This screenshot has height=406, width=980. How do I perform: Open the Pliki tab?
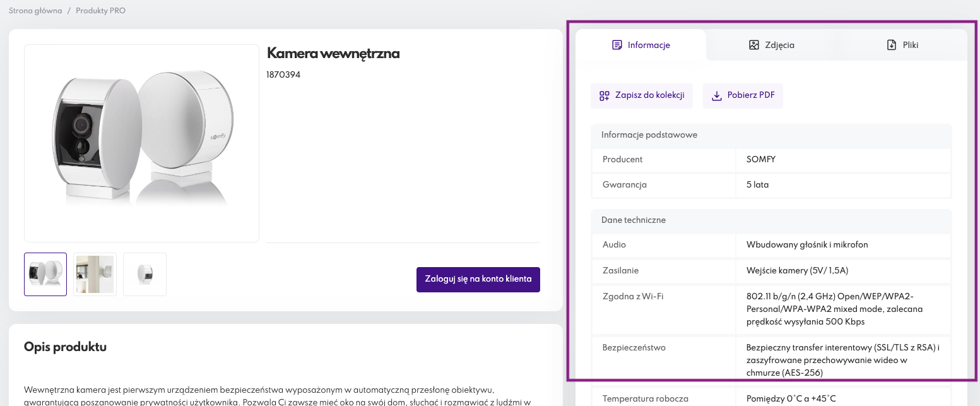tap(902, 45)
